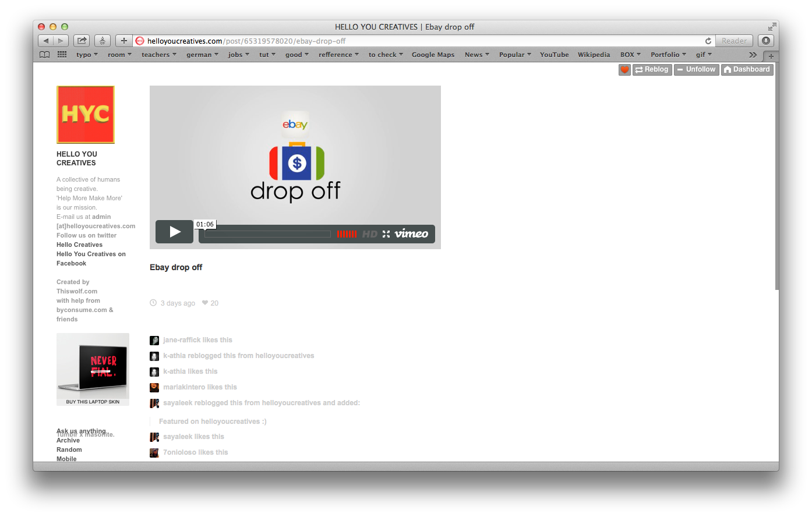Expand the to check bookmarks folder

[x=386, y=55]
